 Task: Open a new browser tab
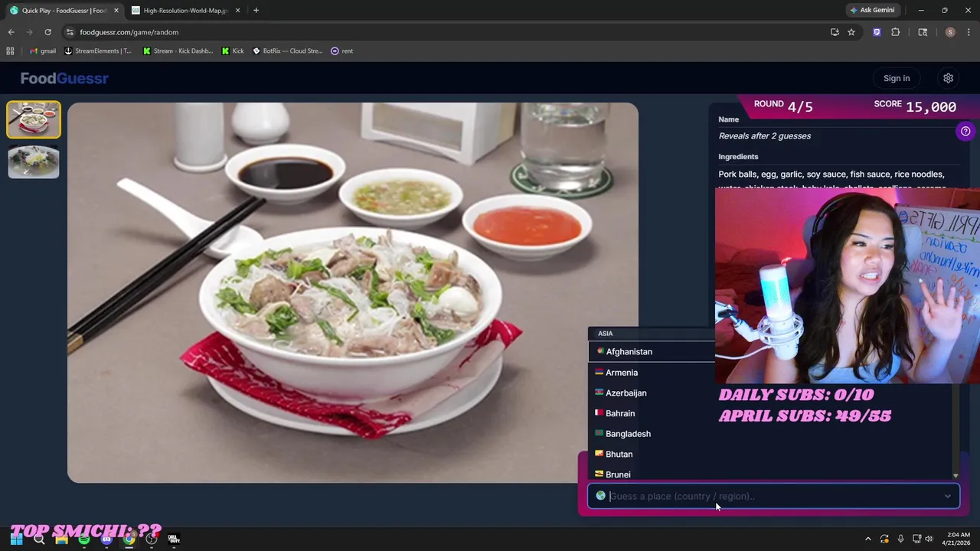pos(256,11)
